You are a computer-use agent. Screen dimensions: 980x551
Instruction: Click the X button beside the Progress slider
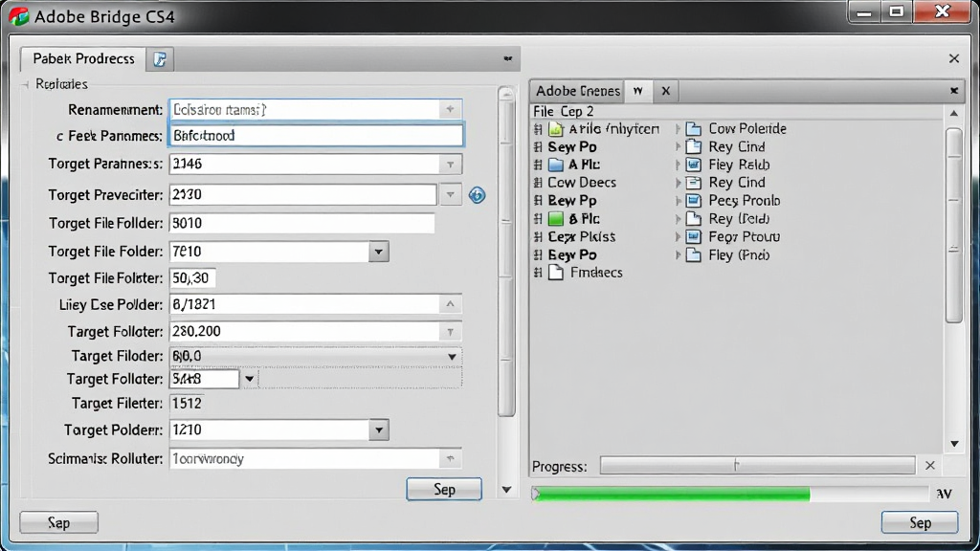coord(930,466)
